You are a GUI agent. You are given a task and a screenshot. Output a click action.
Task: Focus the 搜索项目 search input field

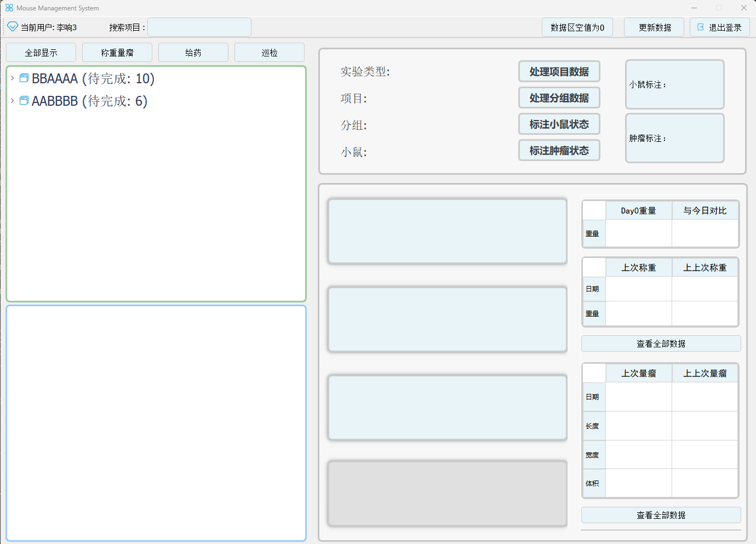tap(199, 27)
